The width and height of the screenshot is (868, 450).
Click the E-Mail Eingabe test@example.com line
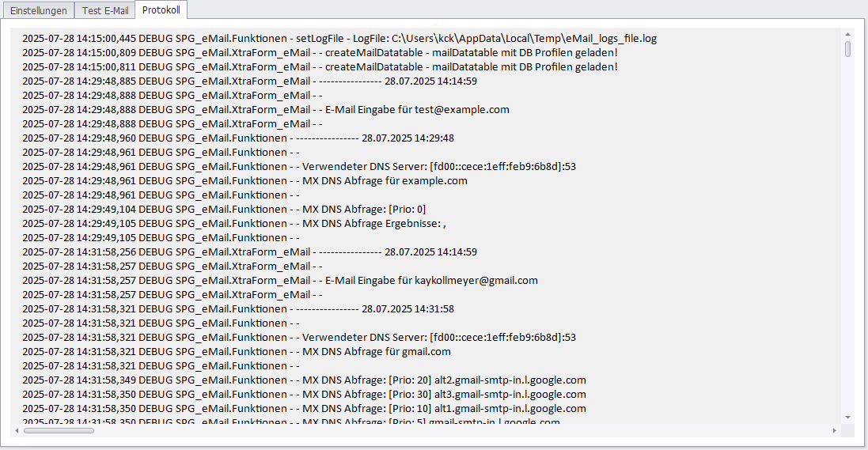click(x=265, y=109)
